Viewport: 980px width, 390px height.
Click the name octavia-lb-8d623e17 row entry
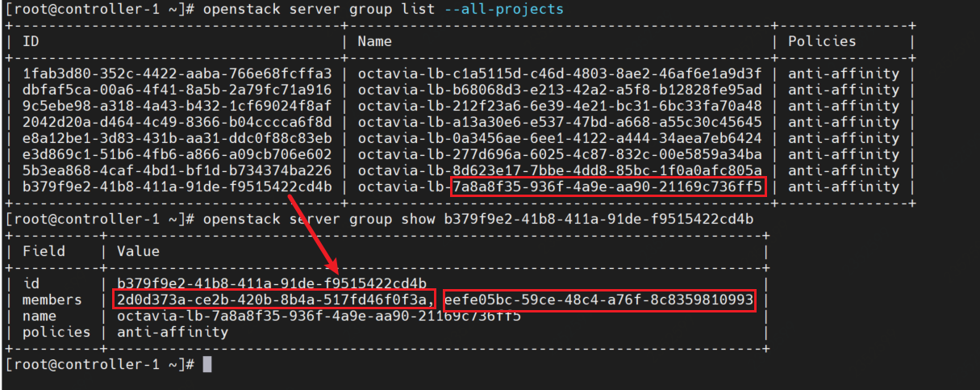(560, 170)
